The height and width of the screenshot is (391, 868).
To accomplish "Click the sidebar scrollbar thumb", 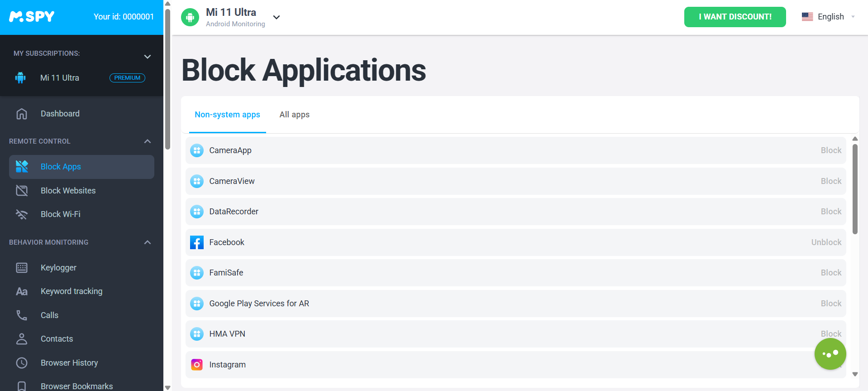I will (167, 79).
